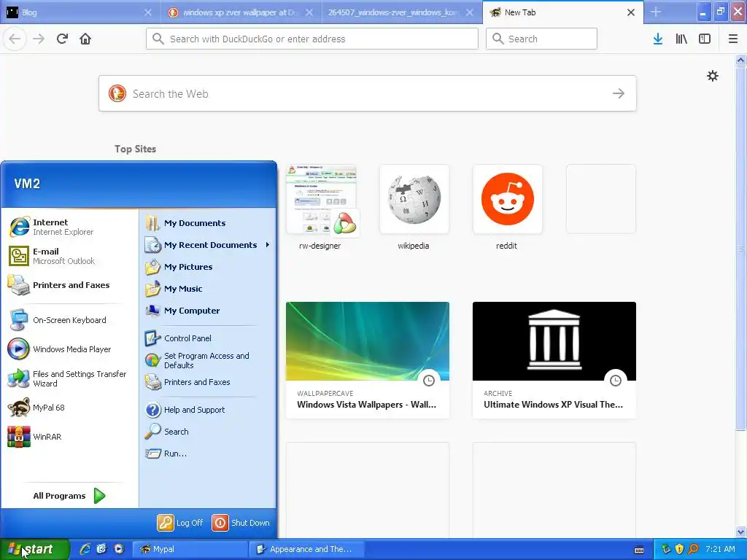Viewport: 747px width, 560px height.
Task: Toggle the sidebar icon in toolbar
Action: 705,39
